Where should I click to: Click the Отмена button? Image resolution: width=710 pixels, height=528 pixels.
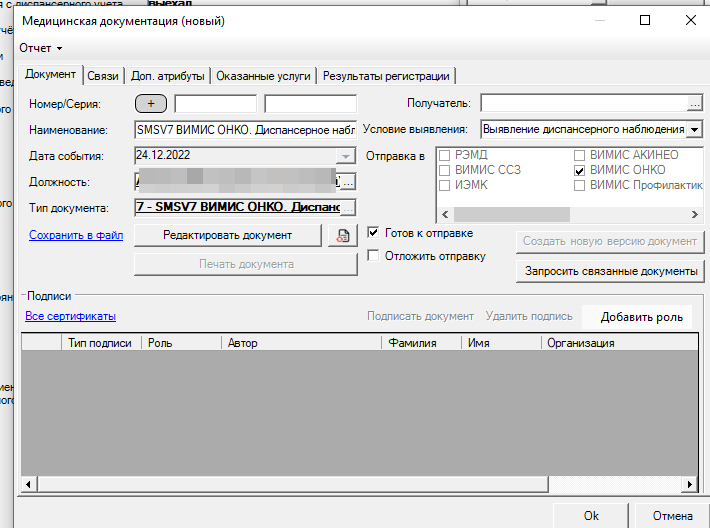click(672, 516)
